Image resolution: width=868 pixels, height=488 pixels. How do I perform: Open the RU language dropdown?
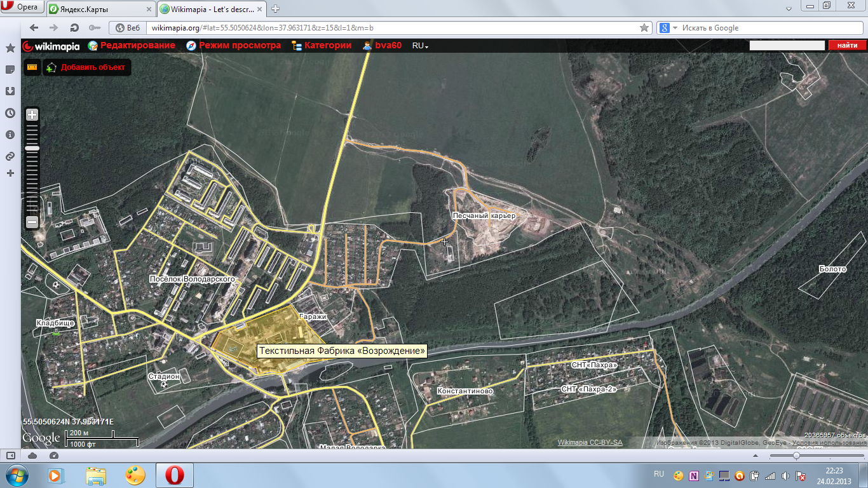[420, 46]
